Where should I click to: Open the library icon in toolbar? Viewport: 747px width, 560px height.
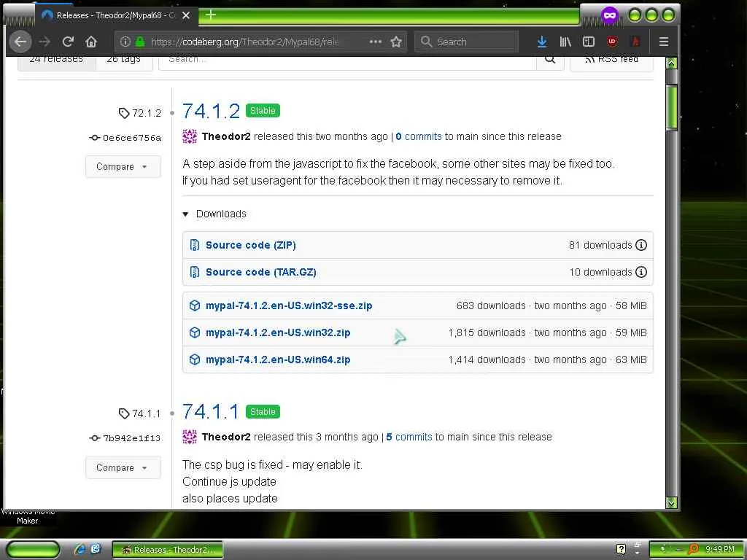click(565, 42)
